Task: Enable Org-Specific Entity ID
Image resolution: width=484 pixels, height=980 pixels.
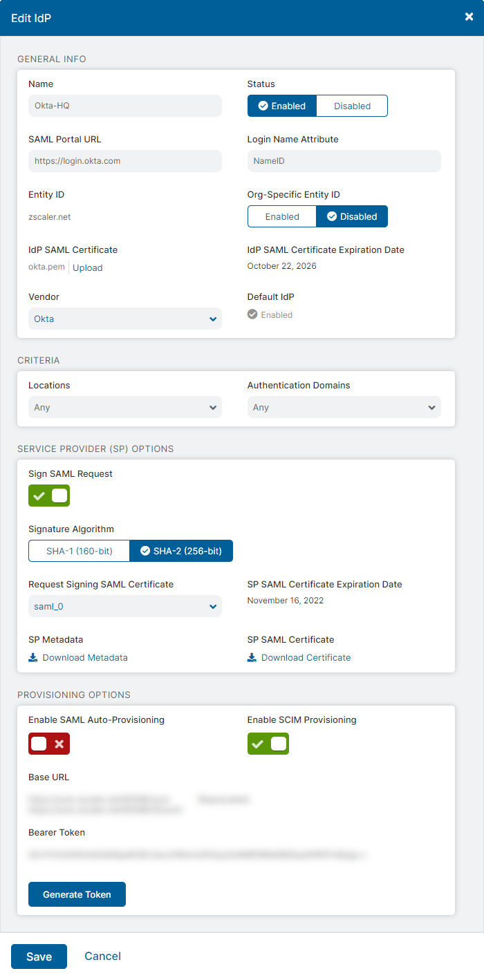Action: pyautogui.click(x=282, y=216)
